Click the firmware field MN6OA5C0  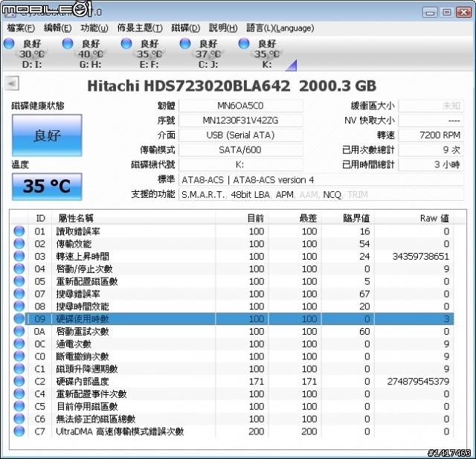[241, 106]
